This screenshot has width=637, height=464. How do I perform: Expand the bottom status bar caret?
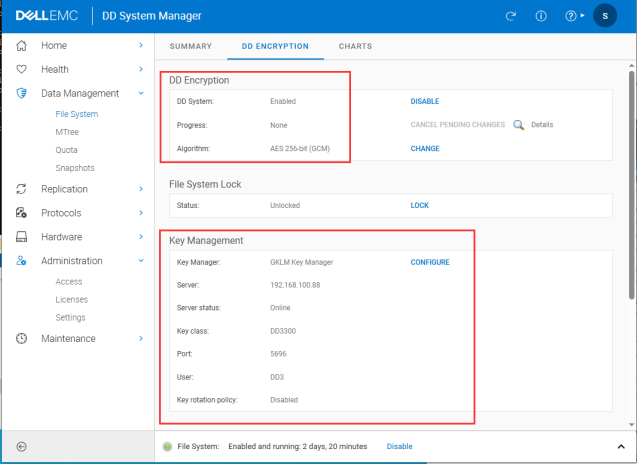click(x=621, y=447)
